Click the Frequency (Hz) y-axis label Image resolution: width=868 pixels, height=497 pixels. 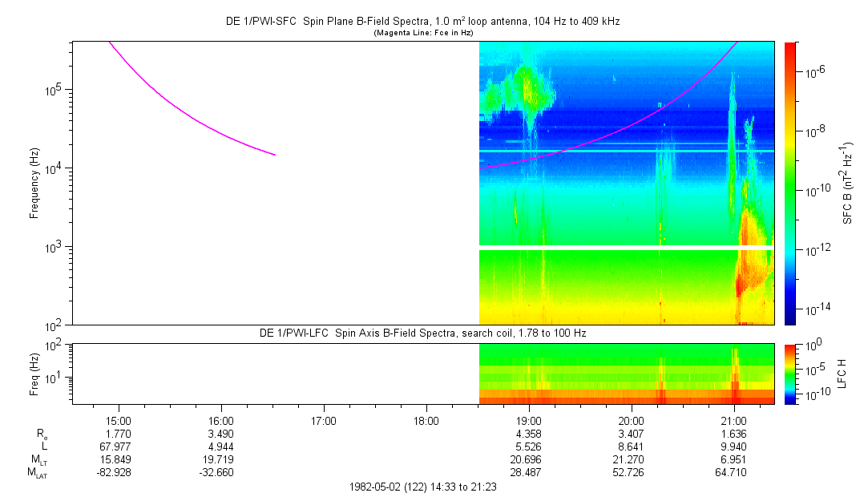click(x=34, y=183)
